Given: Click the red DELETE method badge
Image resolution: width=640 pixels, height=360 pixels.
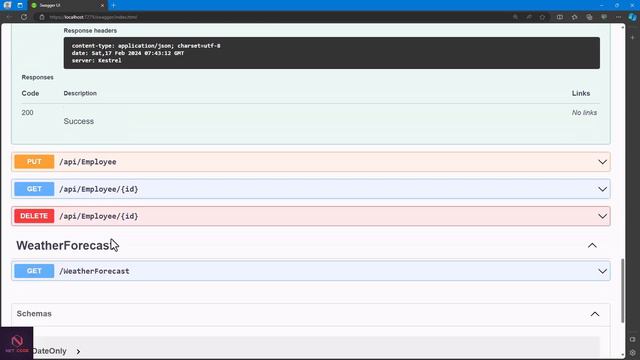Looking at the screenshot, I should [34, 216].
